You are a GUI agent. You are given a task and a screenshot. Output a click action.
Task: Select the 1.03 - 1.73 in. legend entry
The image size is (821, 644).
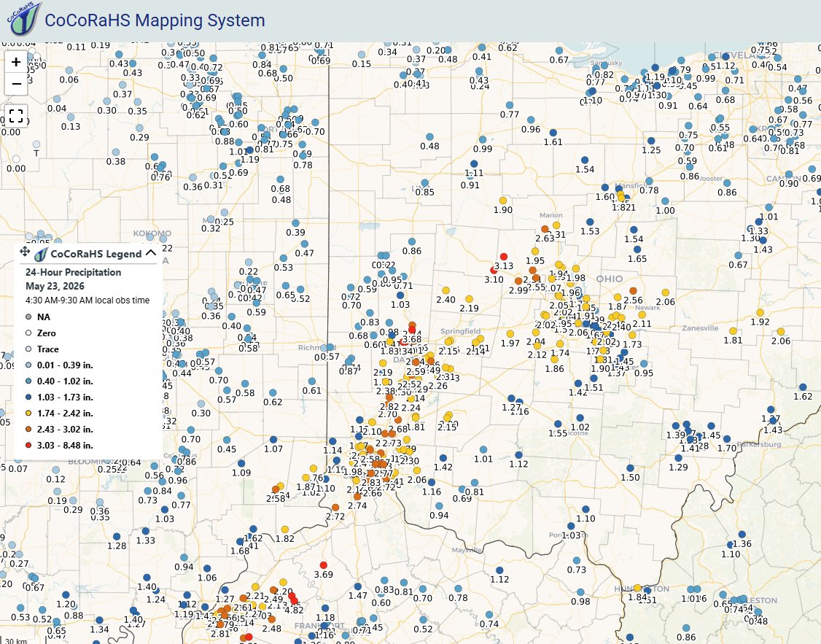pyautogui.click(x=59, y=397)
